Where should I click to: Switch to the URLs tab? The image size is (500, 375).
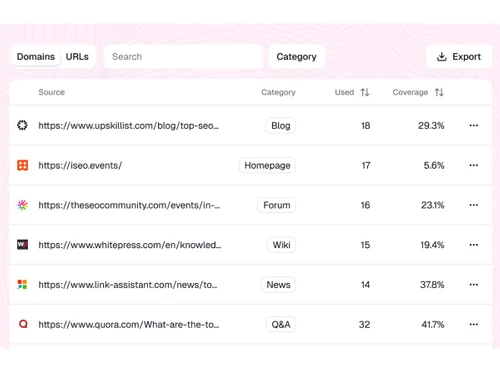tap(77, 57)
